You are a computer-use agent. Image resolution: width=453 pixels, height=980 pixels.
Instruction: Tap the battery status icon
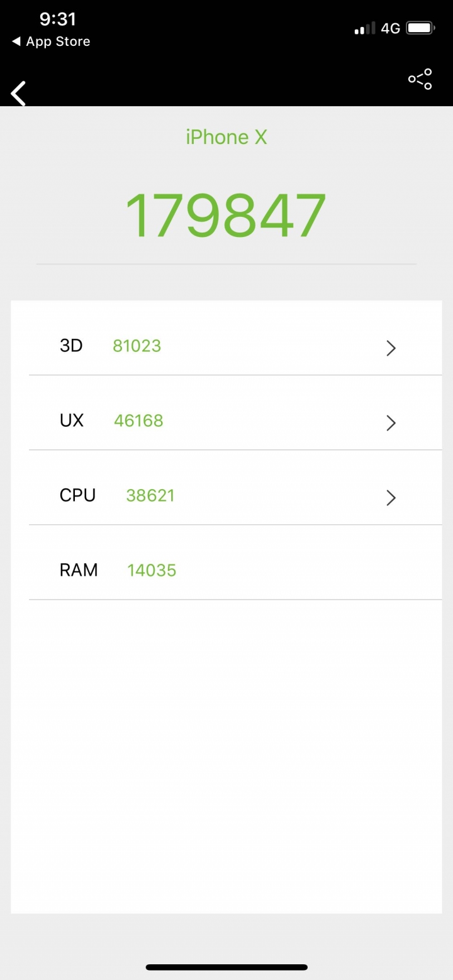point(420,28)
